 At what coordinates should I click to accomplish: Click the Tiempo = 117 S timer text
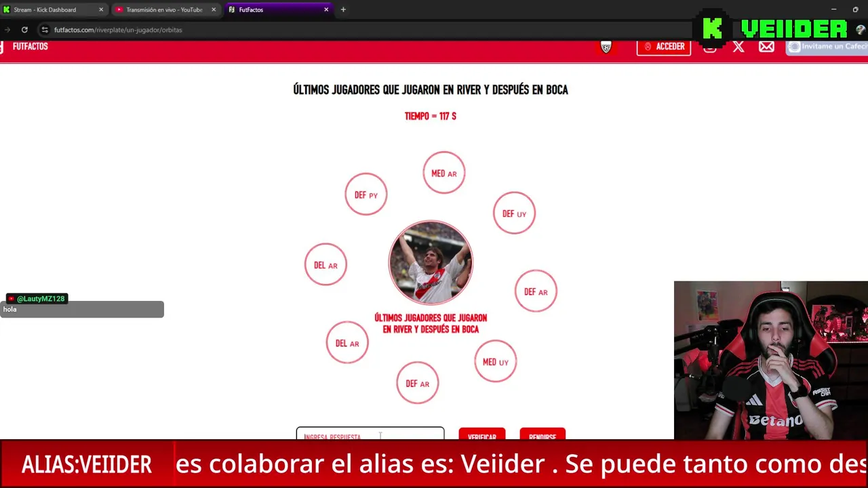point(431,116)
